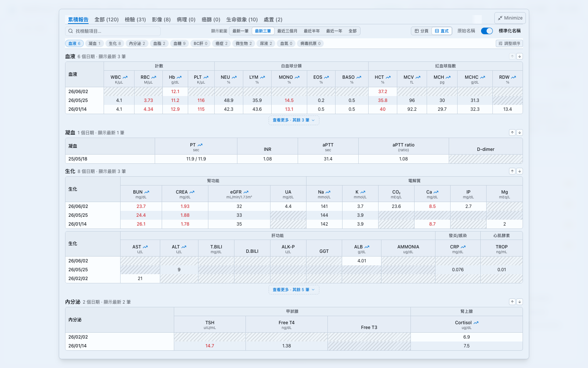This screenshot has width=588, height=368.
Task: Filter by 血糖 9 category chip
Action: 179,43
